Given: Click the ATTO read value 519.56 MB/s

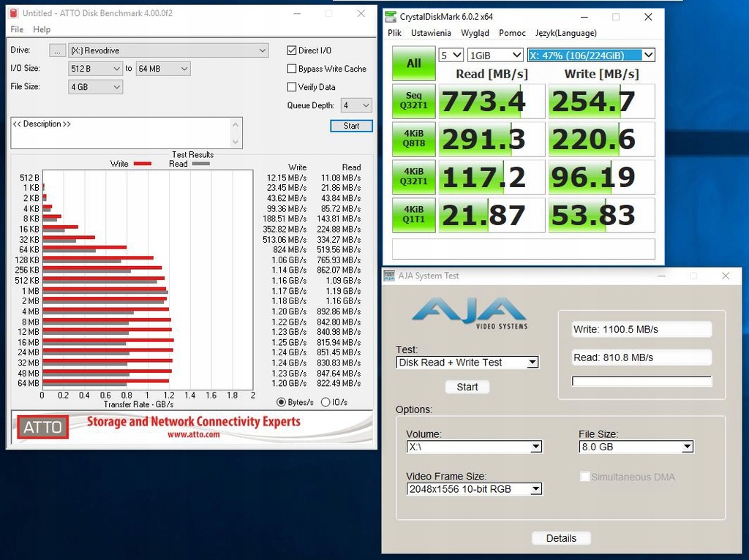Looking at the screenshot, I should click(339, 250).
